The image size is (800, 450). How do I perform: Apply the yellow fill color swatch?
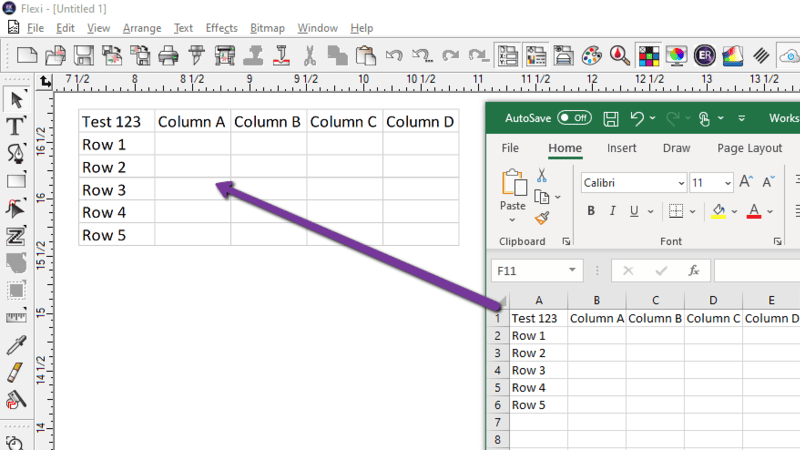pos(718,211)
